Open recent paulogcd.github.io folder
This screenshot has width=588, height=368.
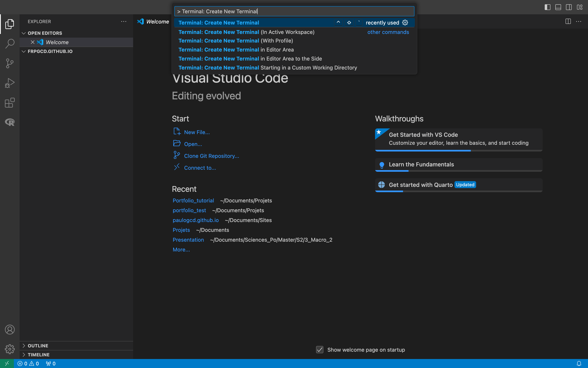pos(196,220)
